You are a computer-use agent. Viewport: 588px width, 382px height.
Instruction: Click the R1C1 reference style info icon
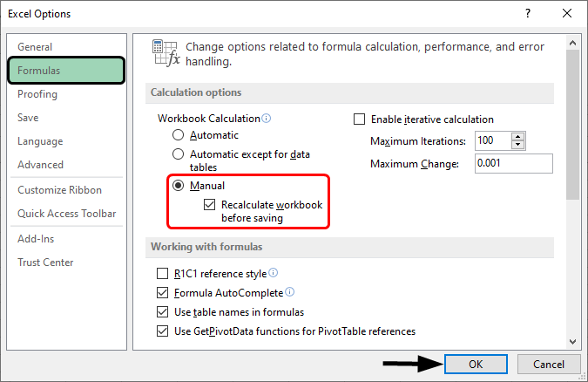tap(274, 273)
